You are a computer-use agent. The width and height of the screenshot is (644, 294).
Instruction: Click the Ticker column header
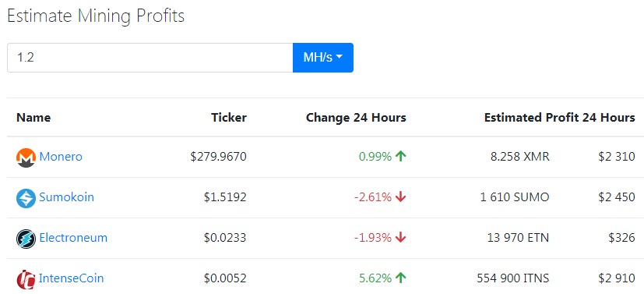coord(229,118)
